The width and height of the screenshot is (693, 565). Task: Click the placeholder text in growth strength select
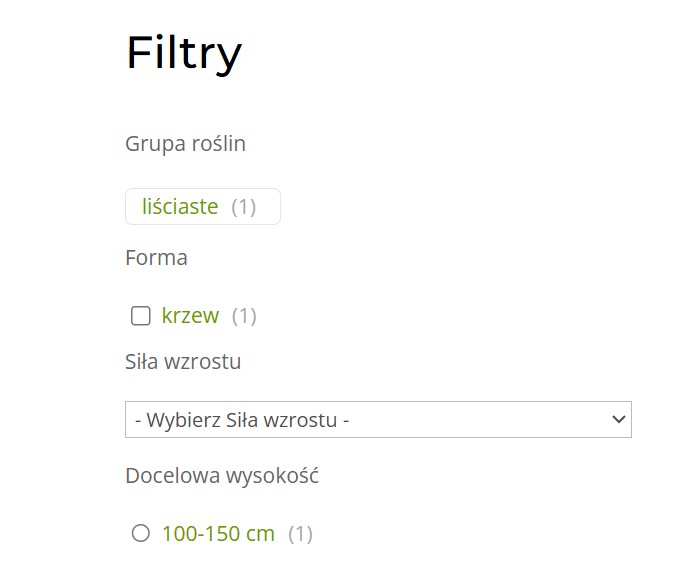[242, 420]
